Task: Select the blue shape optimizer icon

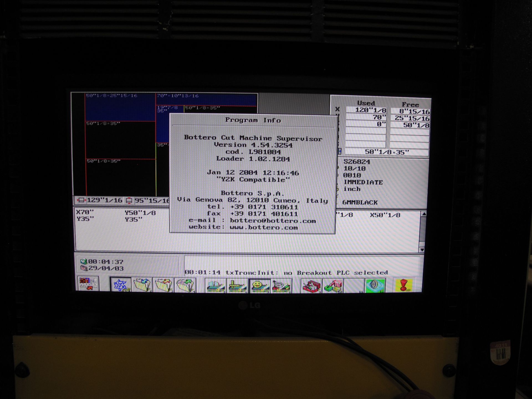Action: point(120,285)
